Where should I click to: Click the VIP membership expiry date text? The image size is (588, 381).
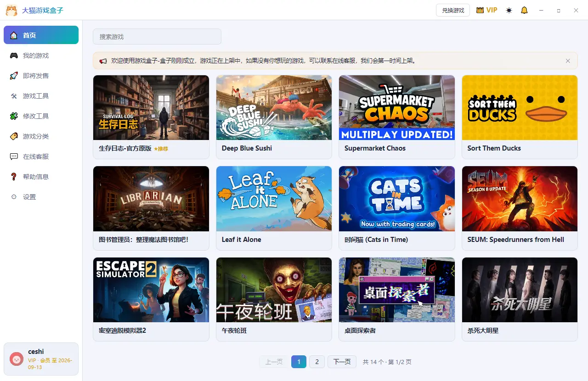click(50, 364)
